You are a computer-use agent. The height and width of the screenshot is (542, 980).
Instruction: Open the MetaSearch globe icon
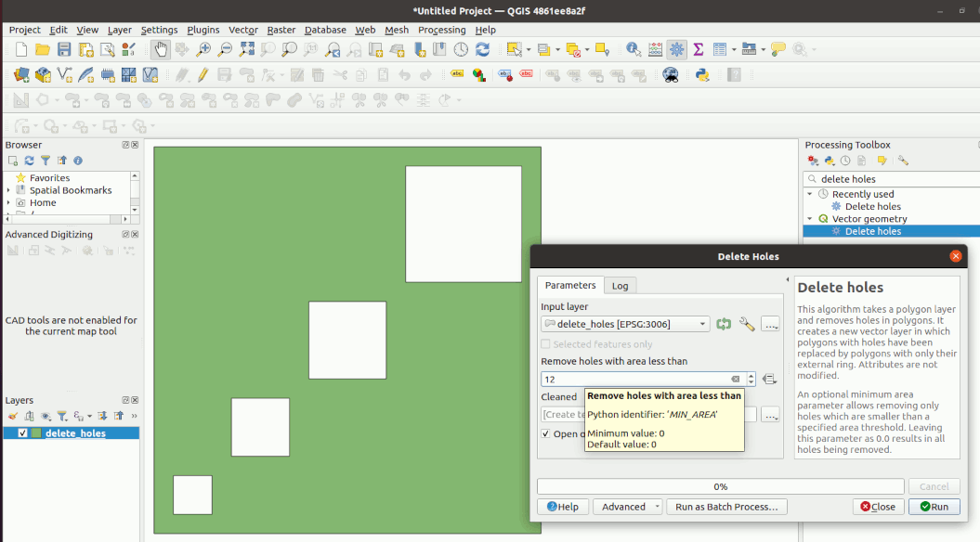(x=671, y=75)
